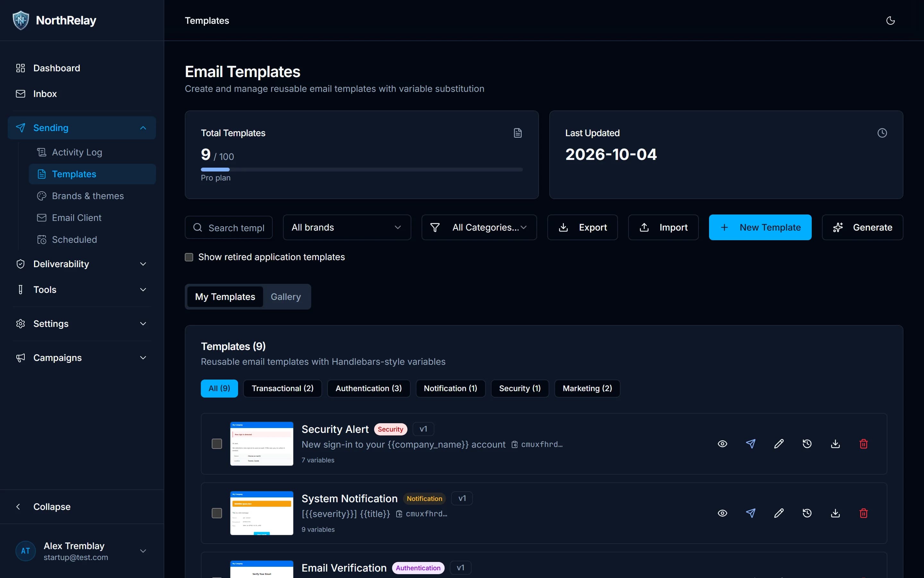Open Alex Tremblay account menu
The height and width of the screenshot is (578, 924).
82,551
